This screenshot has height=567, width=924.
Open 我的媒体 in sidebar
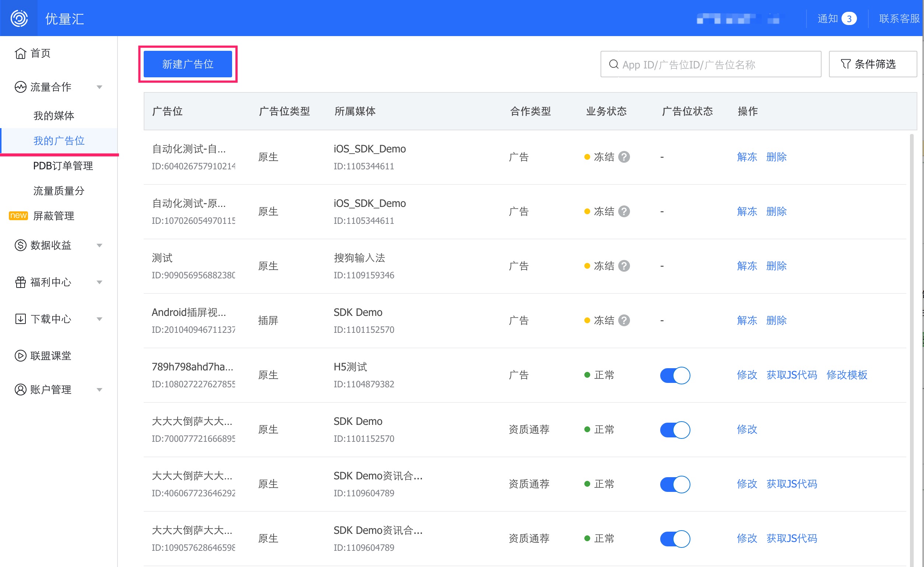(x=54, y=116)
